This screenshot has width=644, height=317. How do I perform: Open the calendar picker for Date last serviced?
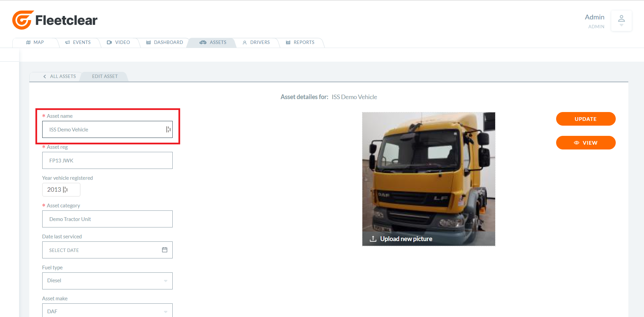(165, 250)
